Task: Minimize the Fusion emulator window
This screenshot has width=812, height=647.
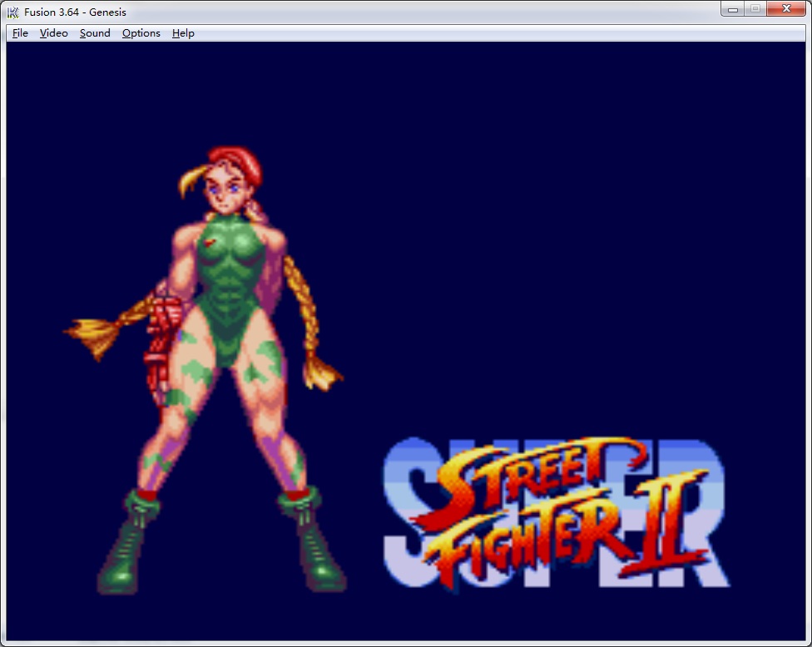Action: tap(733, 9)
